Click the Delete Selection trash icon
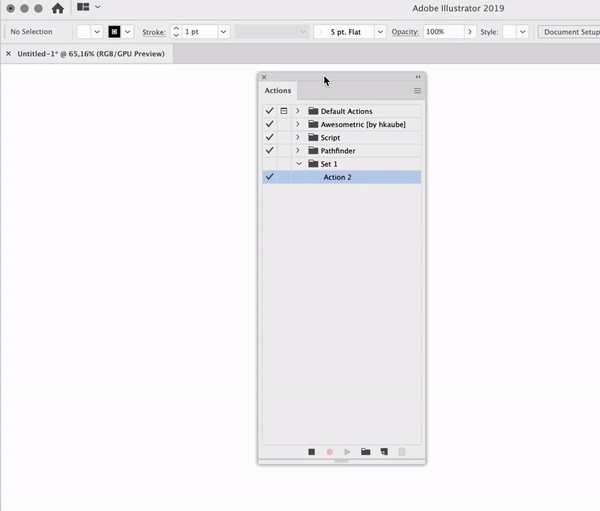 pyautogui.click(x=402, y=452)
